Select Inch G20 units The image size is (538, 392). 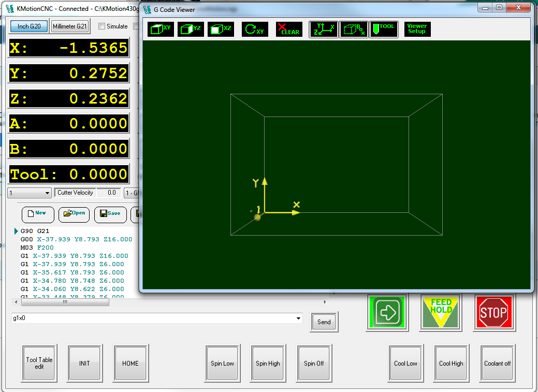[x=29, y=26]
